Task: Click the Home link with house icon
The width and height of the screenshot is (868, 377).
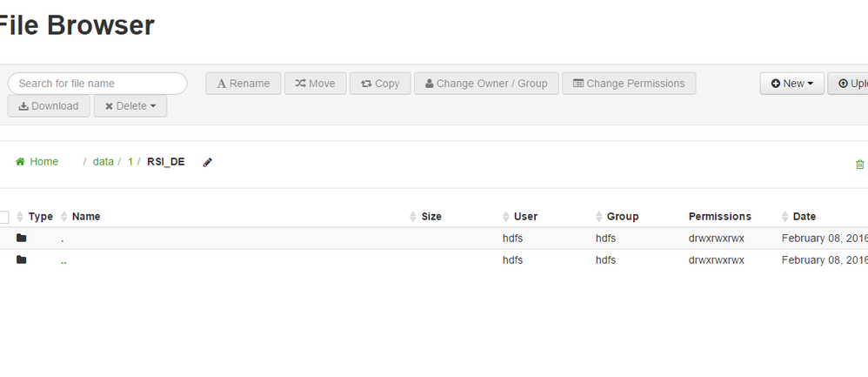Action: pyautogui.click(x=37, y=161)
